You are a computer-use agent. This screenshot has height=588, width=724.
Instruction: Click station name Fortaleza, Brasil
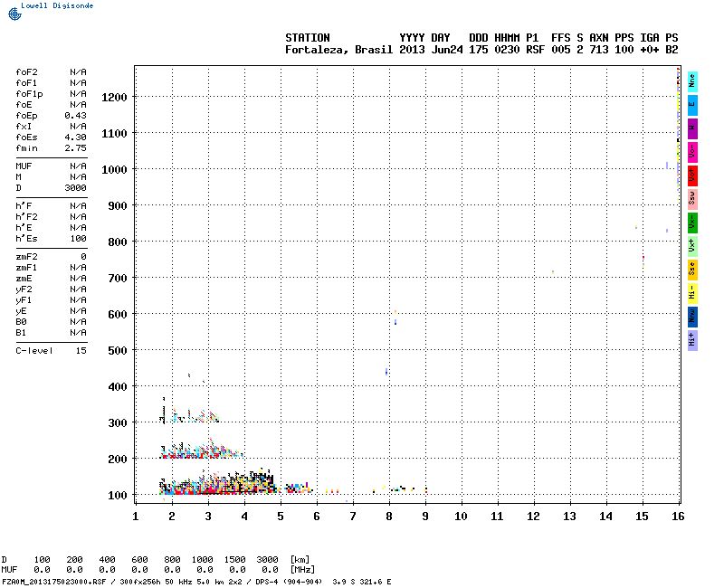pos(338,50)
